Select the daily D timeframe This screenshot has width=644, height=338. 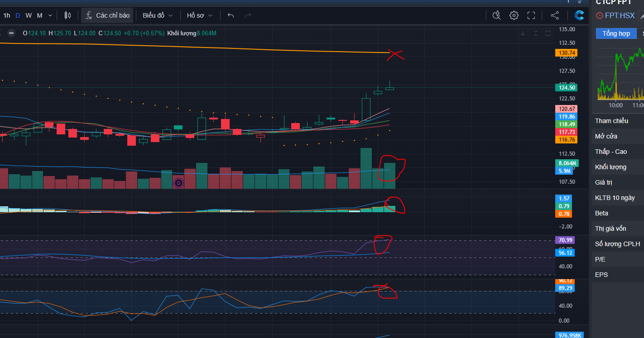point(18,15)
